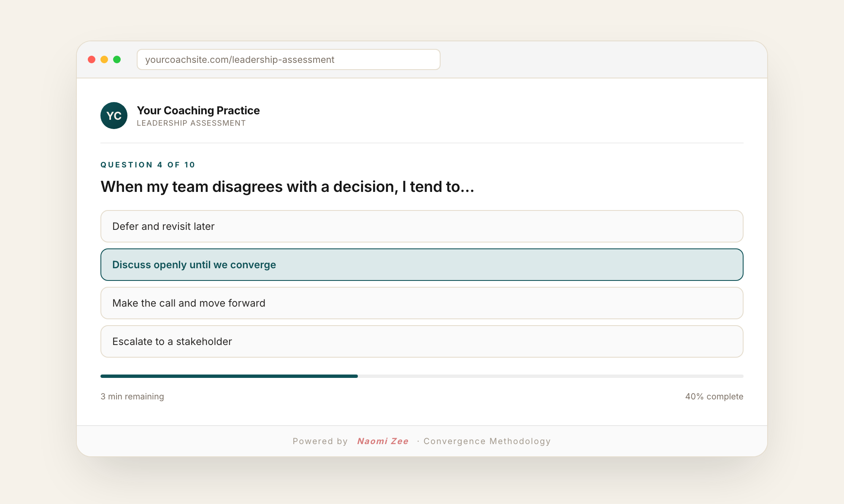Viewport: 844px width, 504px height.
Task: Choose 'Make the call and move forward'
Action: tap(422, 303)
